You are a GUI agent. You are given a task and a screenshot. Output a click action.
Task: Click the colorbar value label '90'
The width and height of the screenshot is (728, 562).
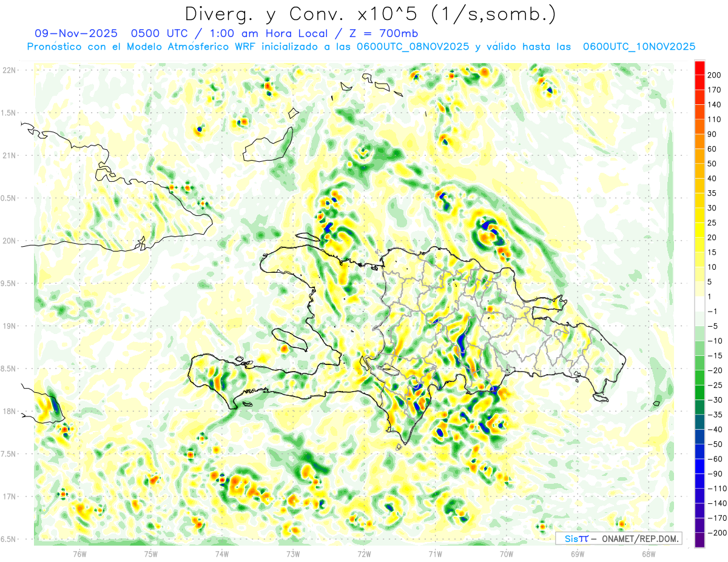[712, 134]
